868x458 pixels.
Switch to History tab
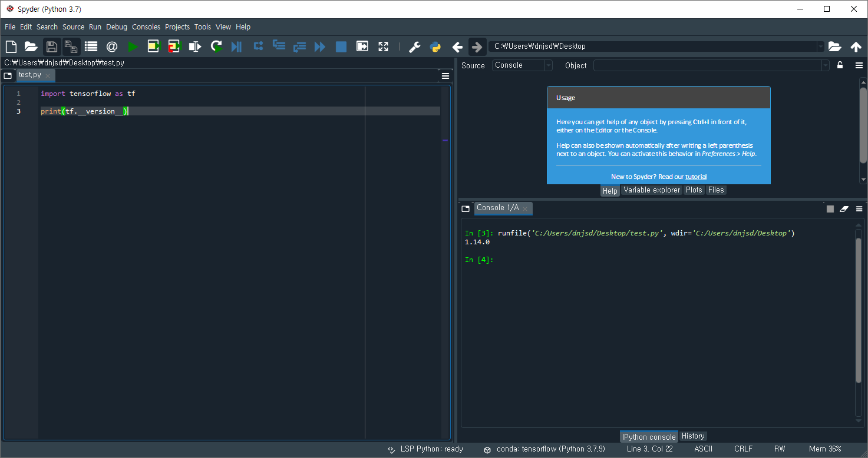coord(693,436)
